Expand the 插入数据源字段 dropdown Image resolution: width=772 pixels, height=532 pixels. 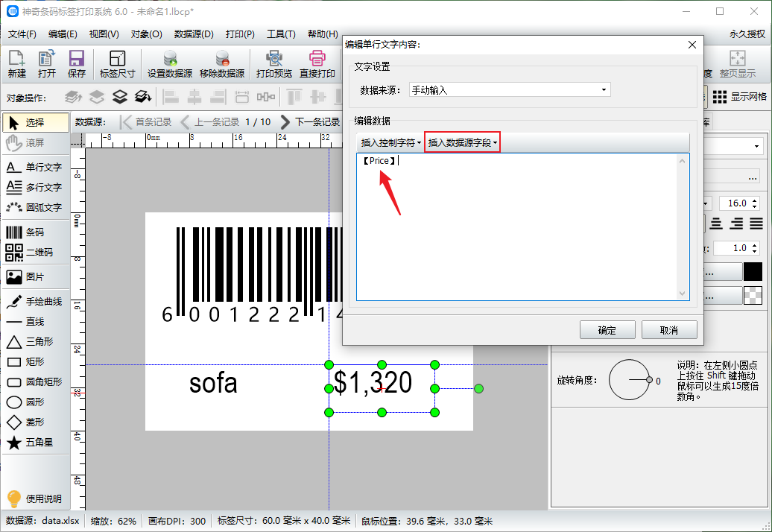pyautogui.click(x=462, y=143)
